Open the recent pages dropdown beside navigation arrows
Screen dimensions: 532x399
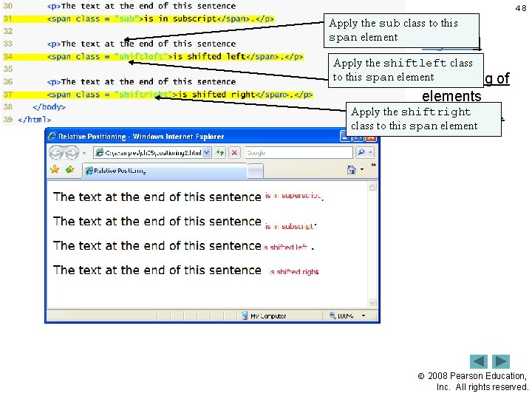click(83, 153)
